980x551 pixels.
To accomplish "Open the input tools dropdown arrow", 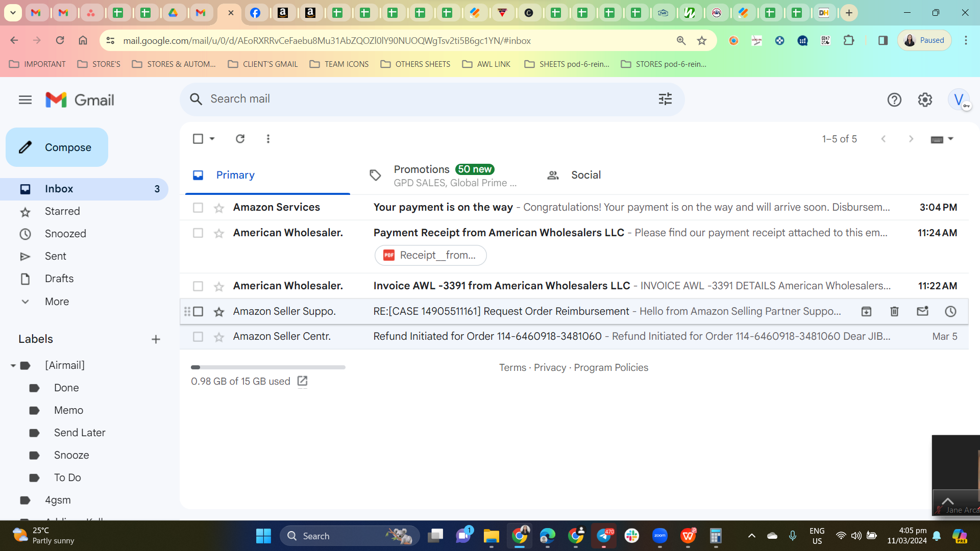I will click(950, 139).
